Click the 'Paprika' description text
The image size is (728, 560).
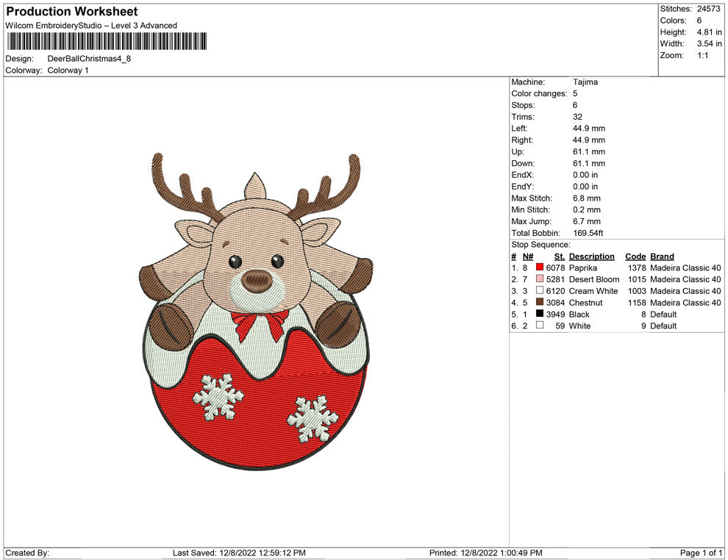point(582,268)
